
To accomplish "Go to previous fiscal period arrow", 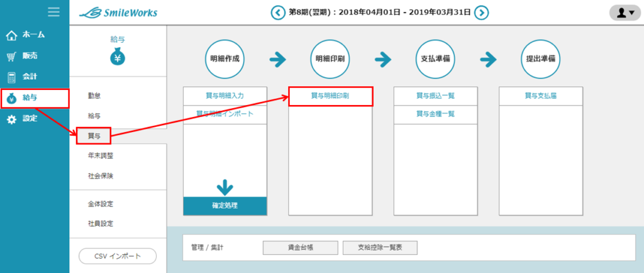I will pos(277,13).
